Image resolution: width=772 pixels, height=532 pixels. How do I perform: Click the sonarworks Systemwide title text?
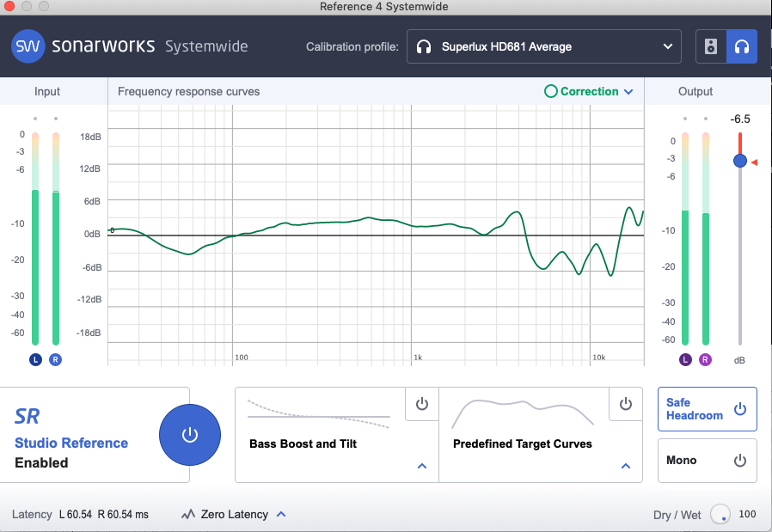[x=150, y=46]
